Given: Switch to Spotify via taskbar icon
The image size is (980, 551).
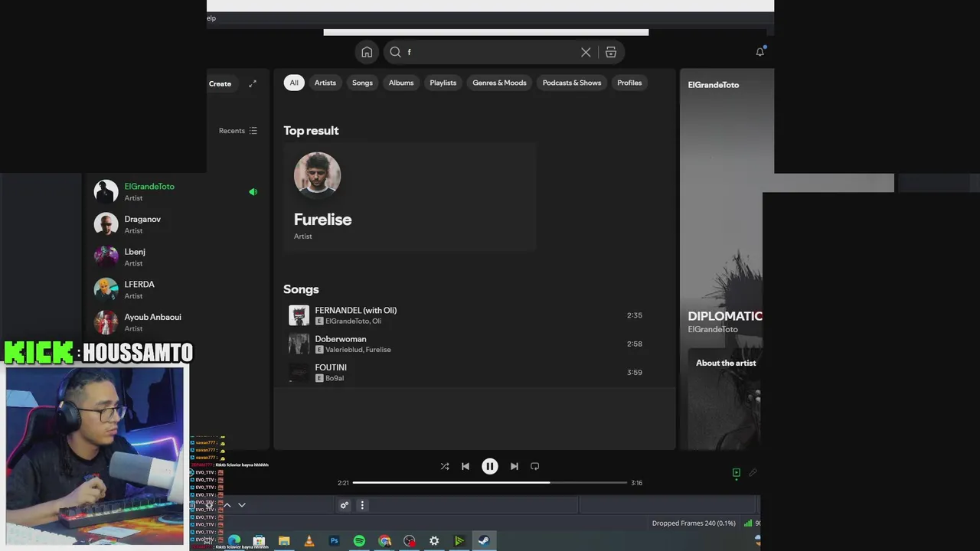Looking at the screenshot, I should (359, 541).
